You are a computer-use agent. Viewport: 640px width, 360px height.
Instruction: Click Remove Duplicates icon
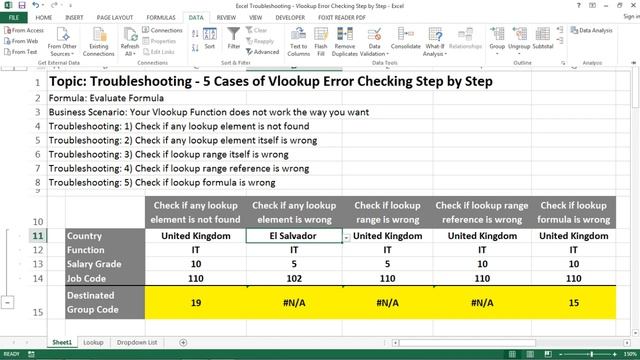pos(344,42)
